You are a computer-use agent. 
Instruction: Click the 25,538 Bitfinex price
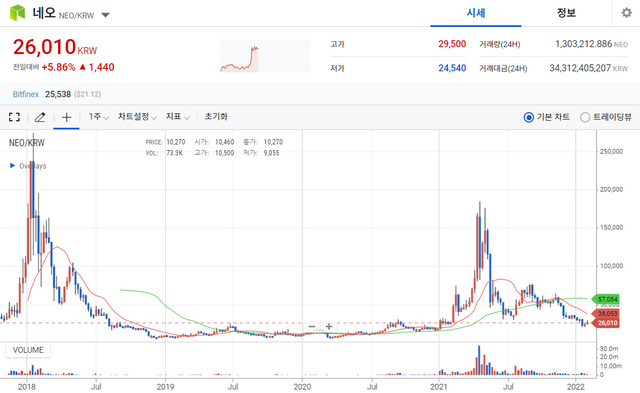[x=58, y=94]
